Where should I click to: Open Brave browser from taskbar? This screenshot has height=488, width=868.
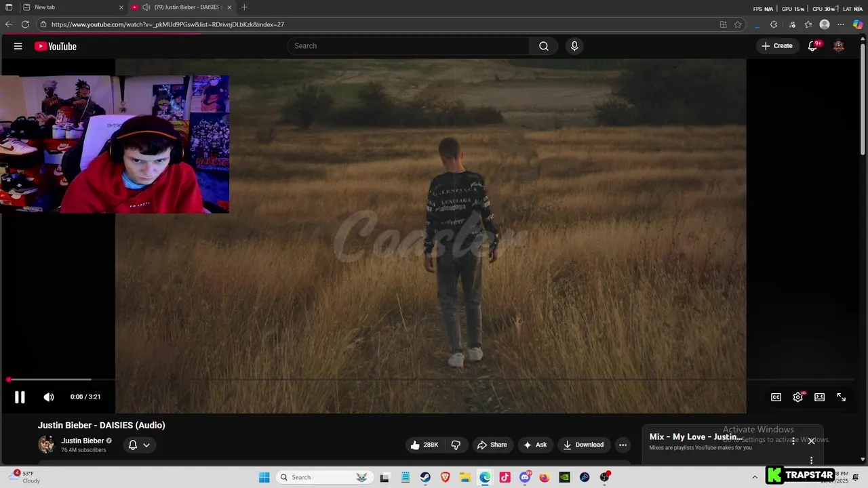(446, 477)
